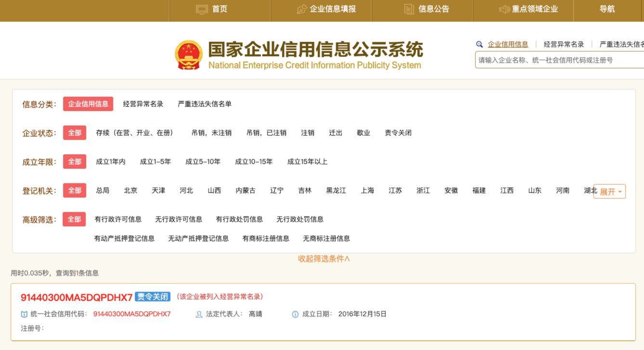Filter status by 吊销，已注销
Image resolution: width=644 pixels, height=350 pixels.
point(266,133)
